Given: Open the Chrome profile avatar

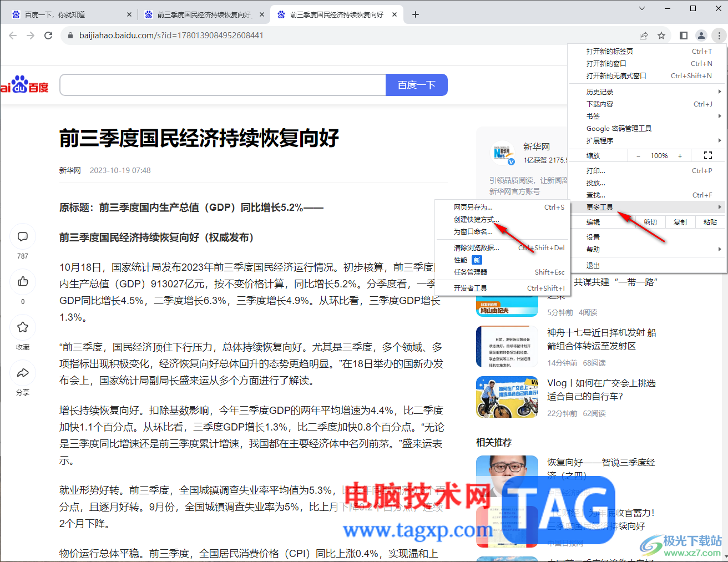Looking at the screenshot, I should 701,36.
